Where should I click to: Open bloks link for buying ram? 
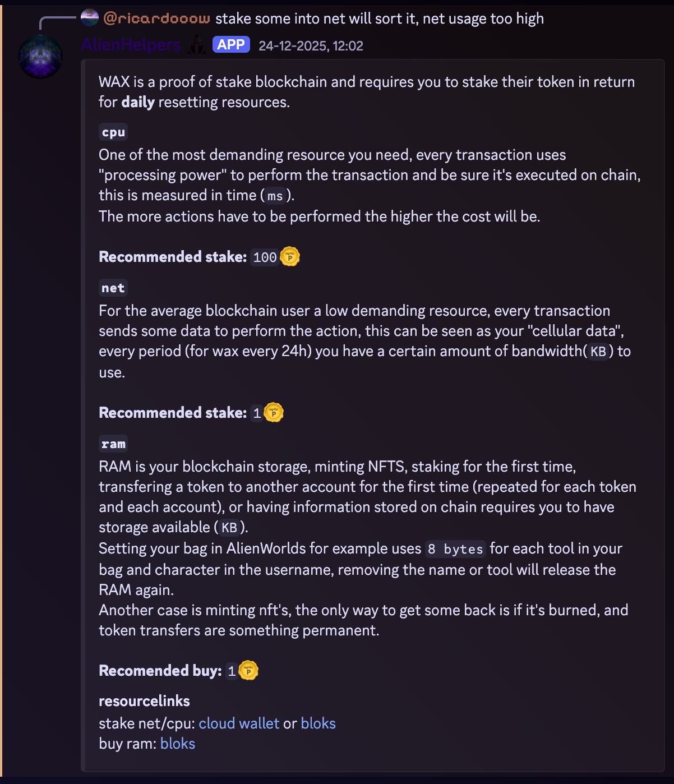tap(178, 744)
